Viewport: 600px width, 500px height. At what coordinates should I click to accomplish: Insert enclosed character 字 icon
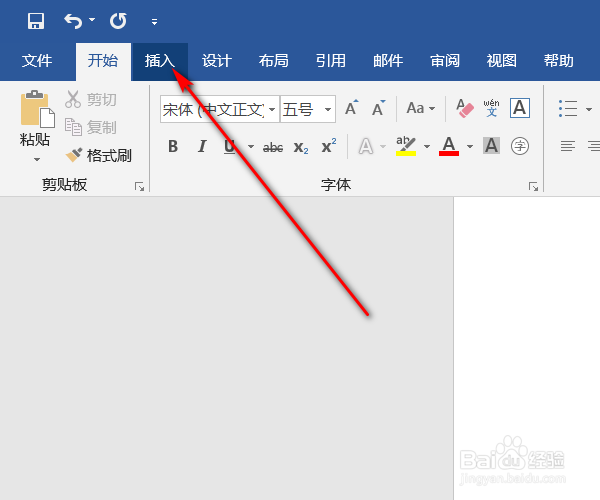(x=520, y=146)
